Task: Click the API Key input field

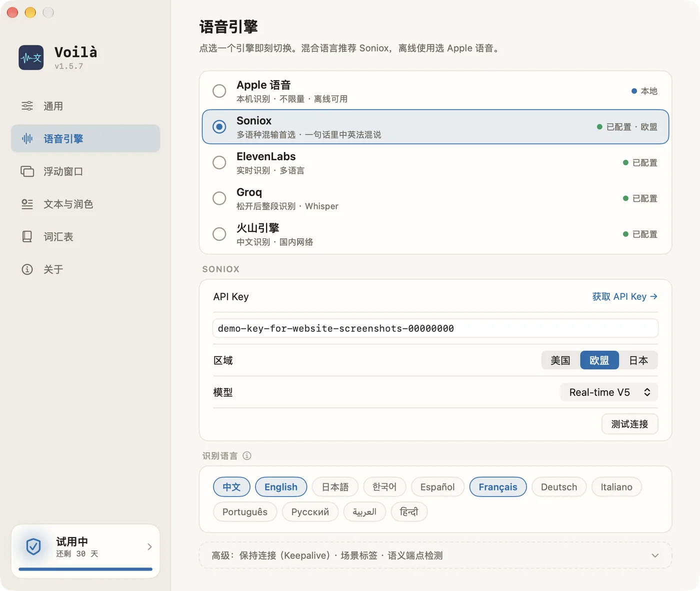Action: click(x=435, y=328)
